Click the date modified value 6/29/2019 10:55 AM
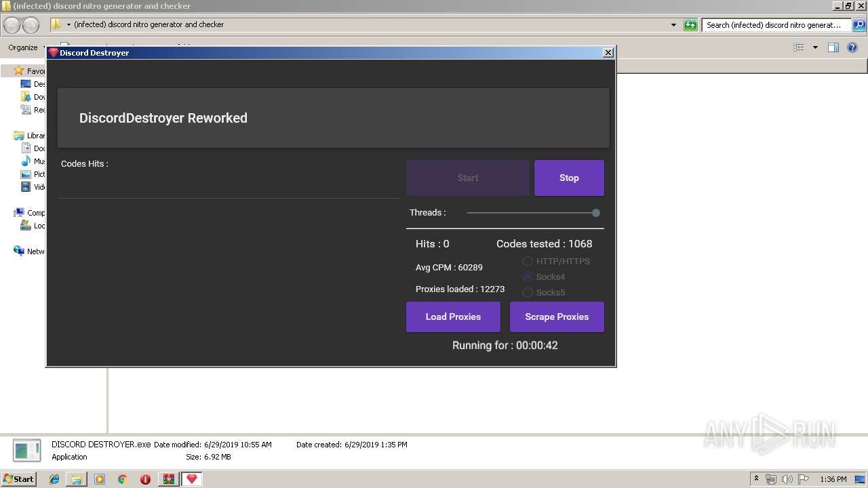This screenshot has width=868, height=488. [238, 445]
